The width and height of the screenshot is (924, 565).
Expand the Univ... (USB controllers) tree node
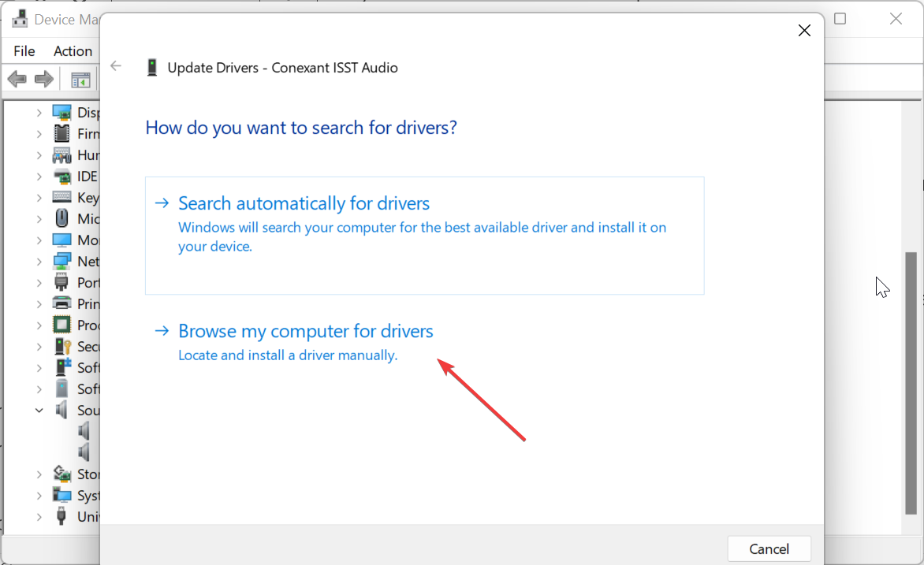pyautogui.click(x=39, y=517)
